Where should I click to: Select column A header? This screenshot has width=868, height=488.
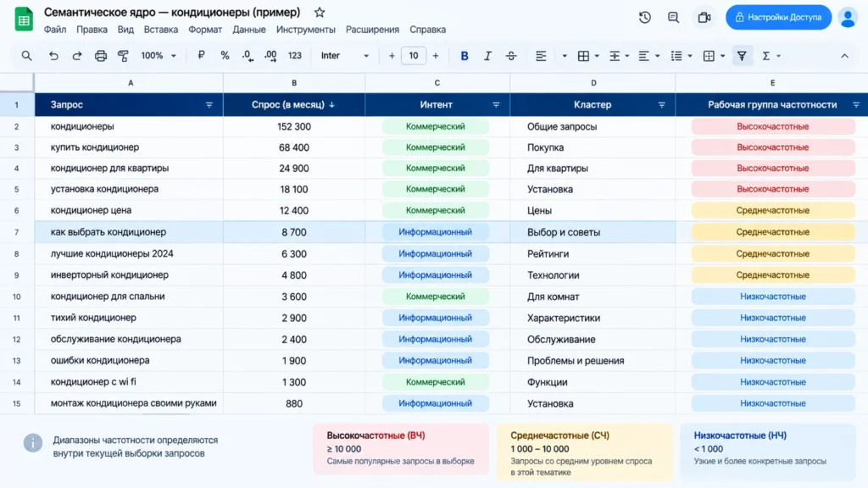point(129,83)
